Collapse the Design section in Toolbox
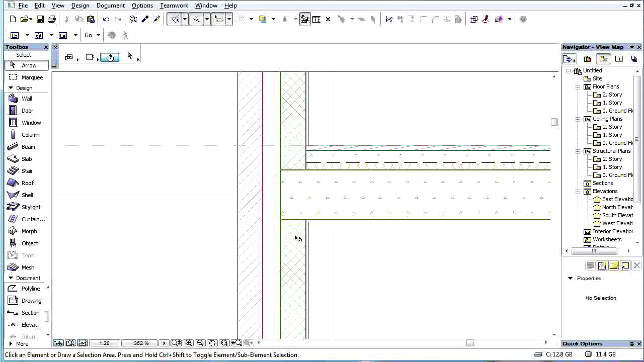 pyautogui.click(x=11, y=88)
